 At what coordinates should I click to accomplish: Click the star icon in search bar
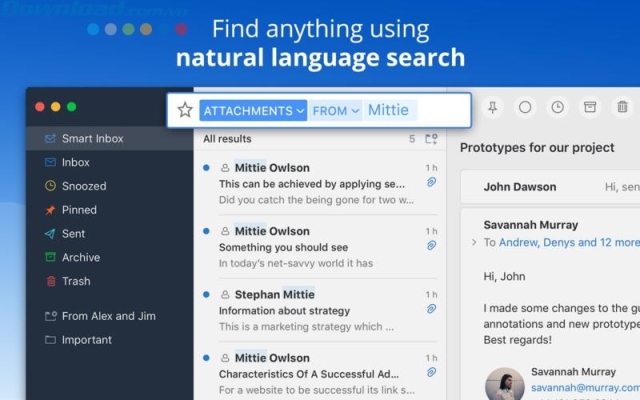(x=185, y=110)
